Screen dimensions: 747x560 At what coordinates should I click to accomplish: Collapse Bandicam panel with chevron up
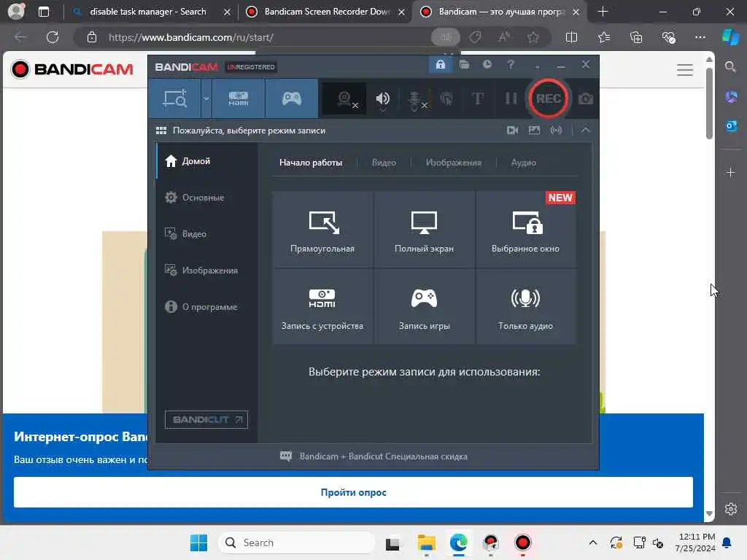click(586, 130)
